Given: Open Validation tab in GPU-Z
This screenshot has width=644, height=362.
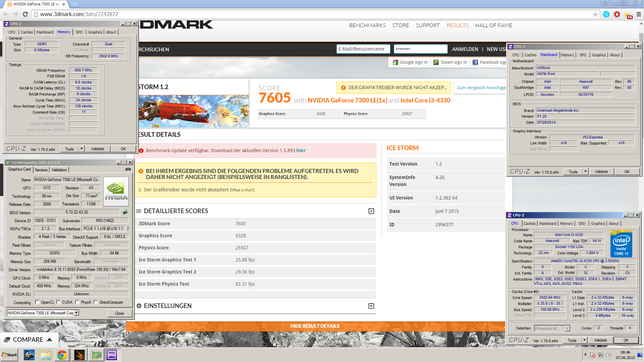Looking at the screenshot, I should click(59, 170).
